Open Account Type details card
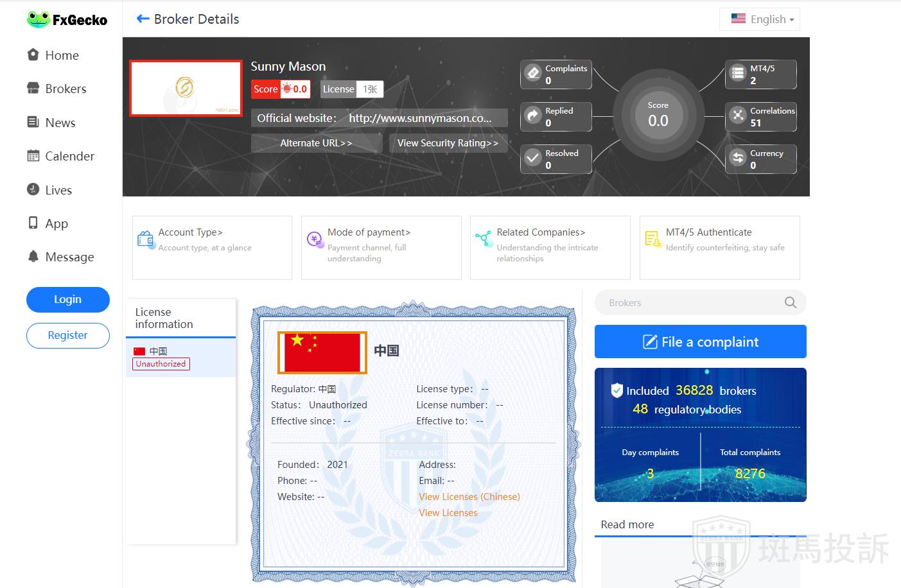901x588 pixels. click(x=211, y=247)
